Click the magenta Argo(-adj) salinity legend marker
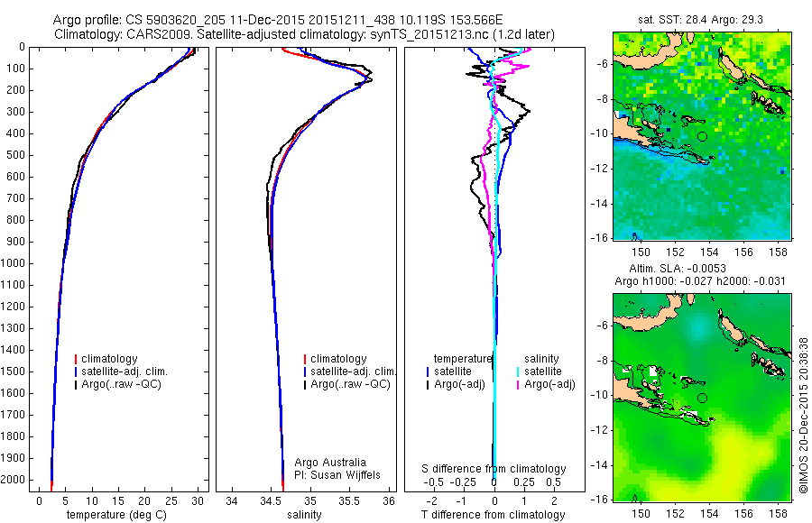812x523 pixels. [x=518, y=385]
